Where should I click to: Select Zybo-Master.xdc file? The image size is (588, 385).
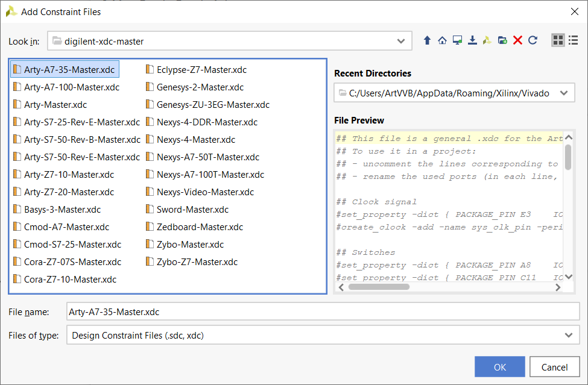point(185,245)
